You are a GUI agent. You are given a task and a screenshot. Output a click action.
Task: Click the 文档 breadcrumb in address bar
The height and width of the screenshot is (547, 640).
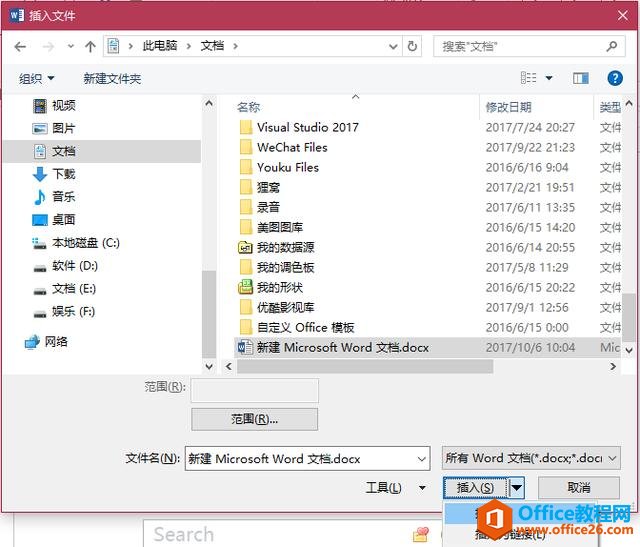click(212, 46)
